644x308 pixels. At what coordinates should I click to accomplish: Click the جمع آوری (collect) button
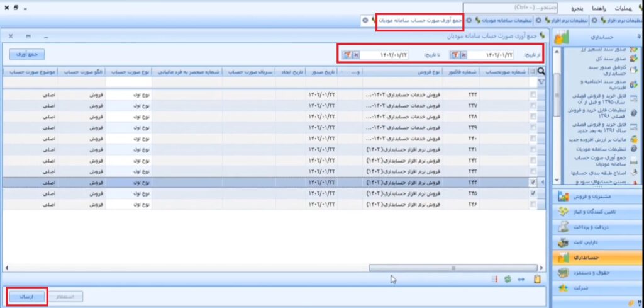(x=26, y=54)
